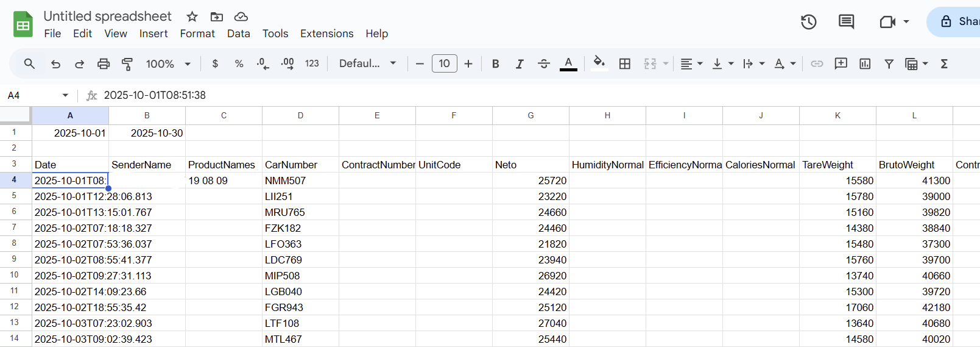Expand the font family dropdown
Image resolution: width=980 pixels, height=347 pixels.
[367, 63]
